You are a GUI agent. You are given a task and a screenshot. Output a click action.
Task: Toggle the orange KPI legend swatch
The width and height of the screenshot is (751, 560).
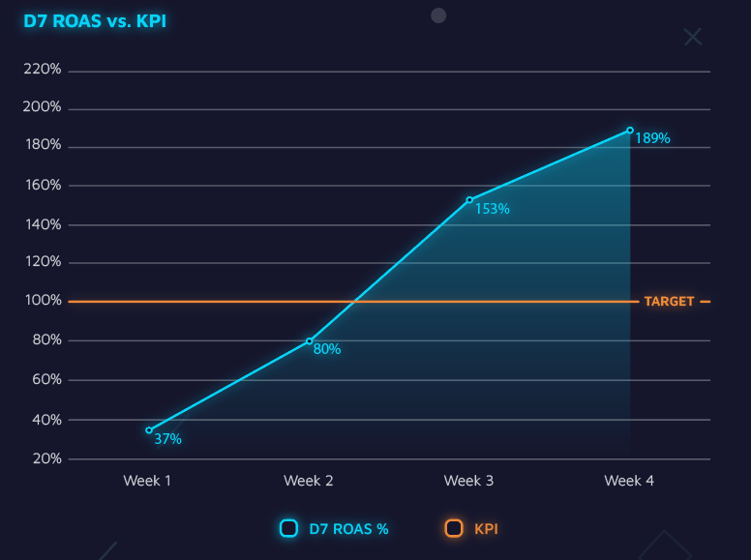tap(454, 528)
